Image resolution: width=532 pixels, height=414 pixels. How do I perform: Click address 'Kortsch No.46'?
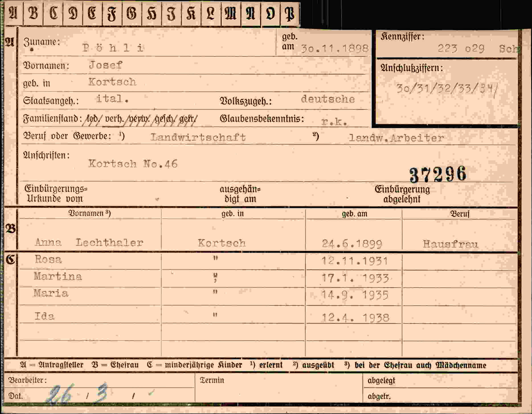(x=133, y=164)
